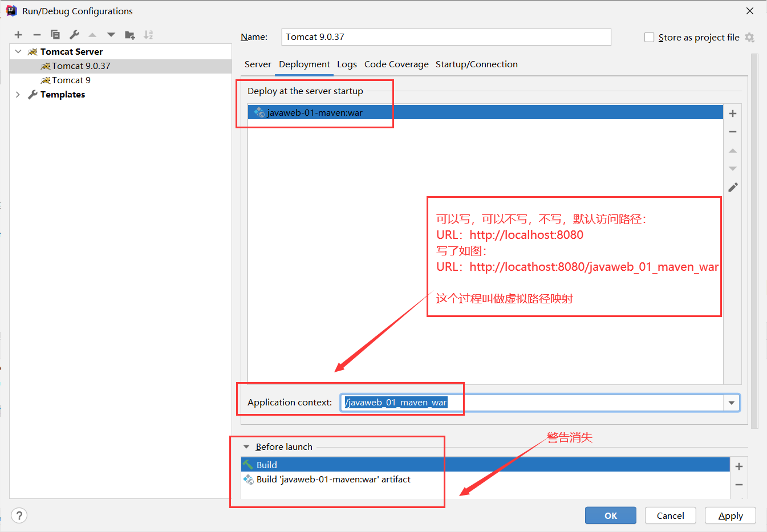
Task: Open the Application context dropdown arrow
Action: (x=732, y=403)
